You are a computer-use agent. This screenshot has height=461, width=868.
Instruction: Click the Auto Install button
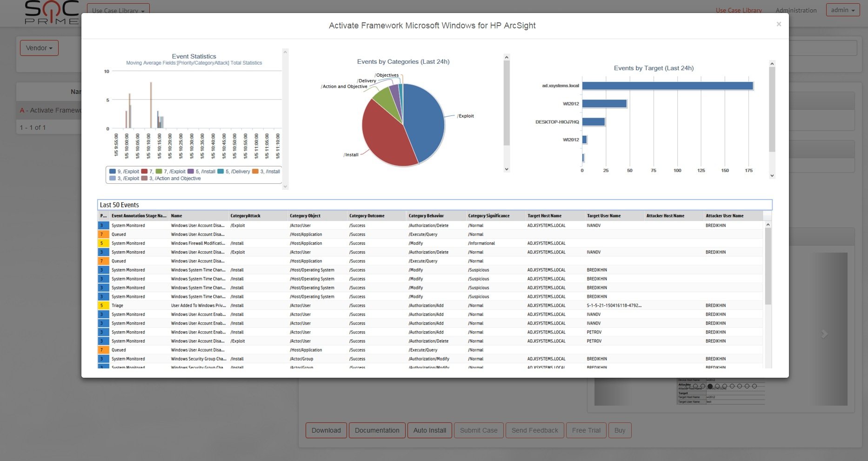point(429,430)
